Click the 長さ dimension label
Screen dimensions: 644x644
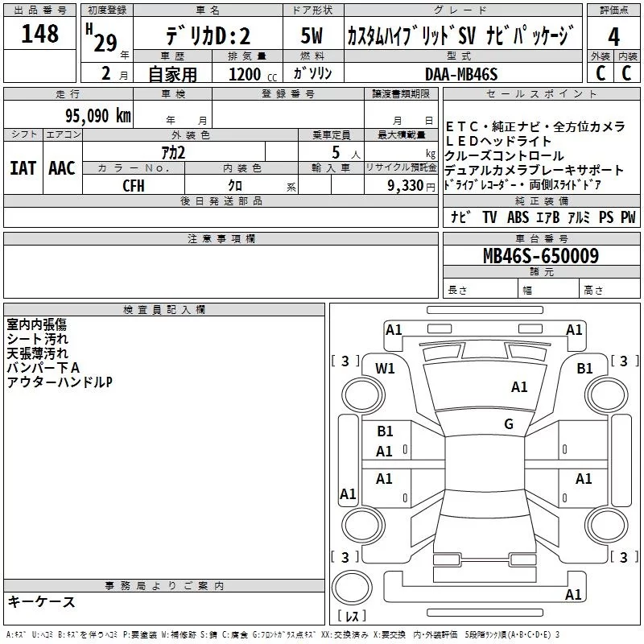pos(457,290)
